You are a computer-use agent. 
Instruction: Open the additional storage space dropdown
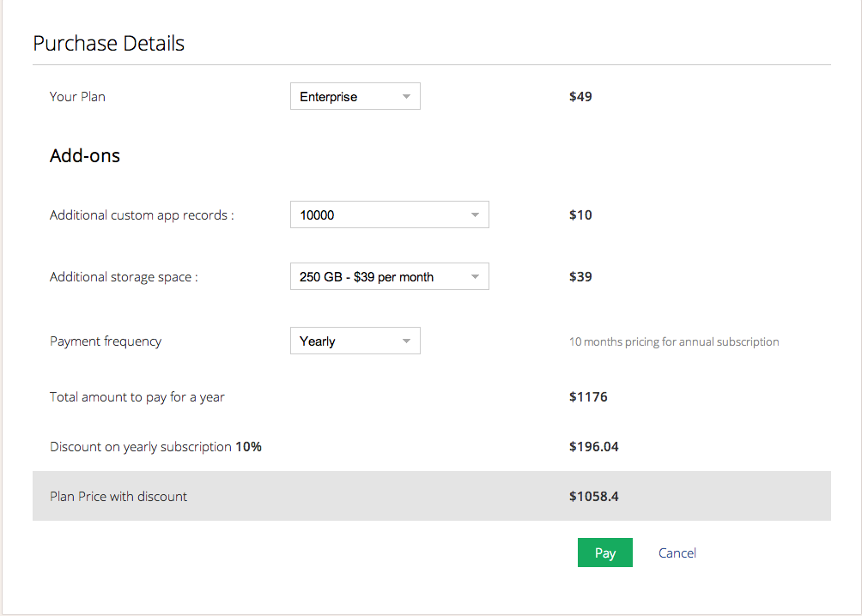click(389, 277)
